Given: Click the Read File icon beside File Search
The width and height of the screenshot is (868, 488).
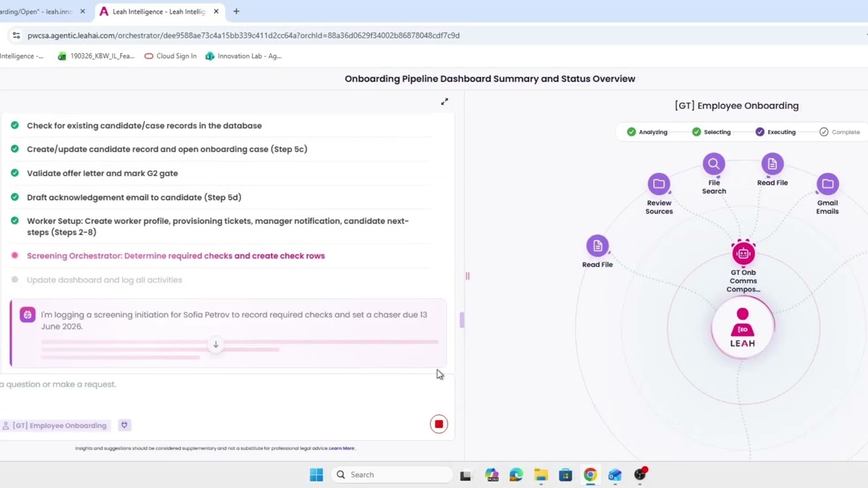Looking at the screenshot, I should click(x=772, y=163).
